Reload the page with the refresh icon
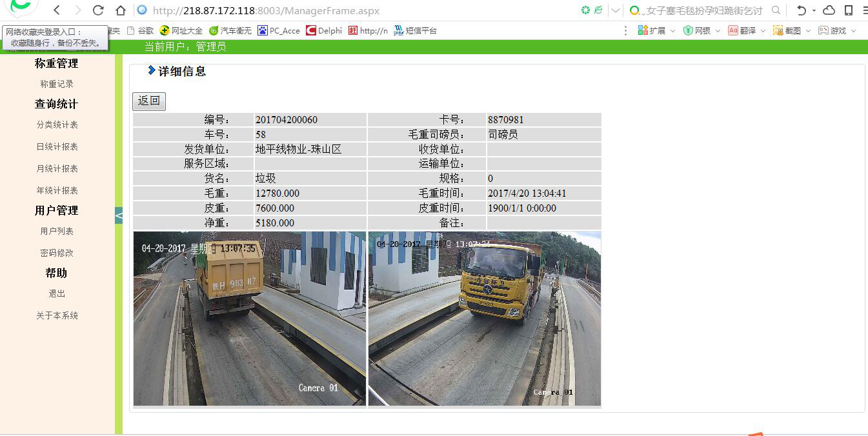 click(98, 10)
